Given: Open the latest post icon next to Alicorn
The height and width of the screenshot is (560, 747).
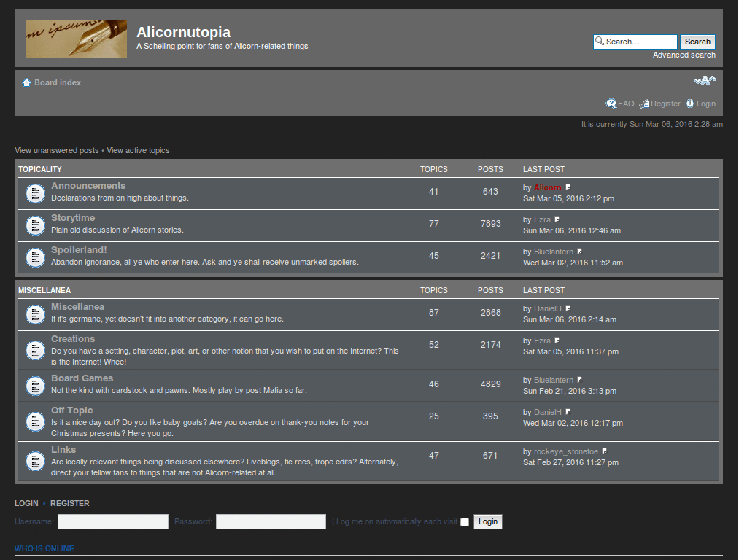Looking at the screenshot, I should point(568,186).
